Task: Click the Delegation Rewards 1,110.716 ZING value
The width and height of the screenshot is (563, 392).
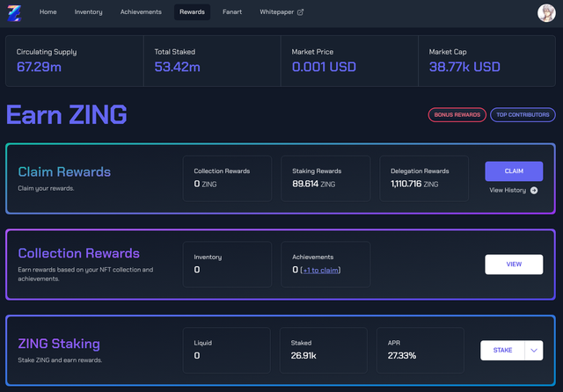Action: [x=414, y=184]
